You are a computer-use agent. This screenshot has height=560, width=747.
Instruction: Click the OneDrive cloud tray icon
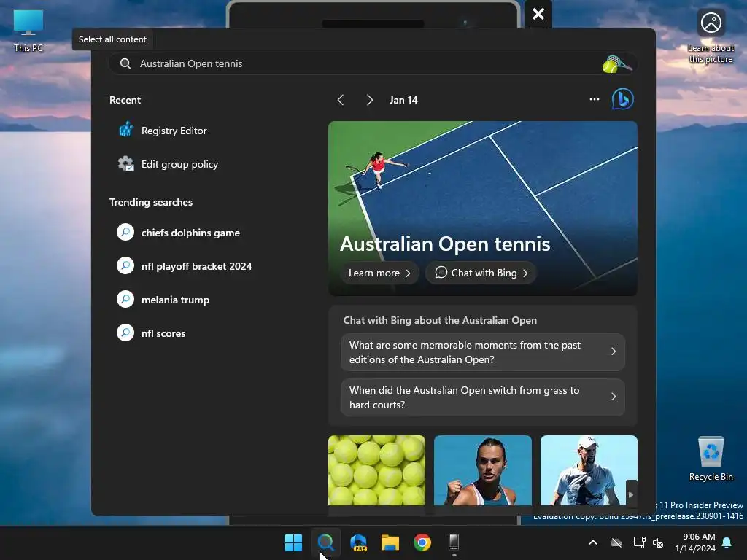[616, 542]
